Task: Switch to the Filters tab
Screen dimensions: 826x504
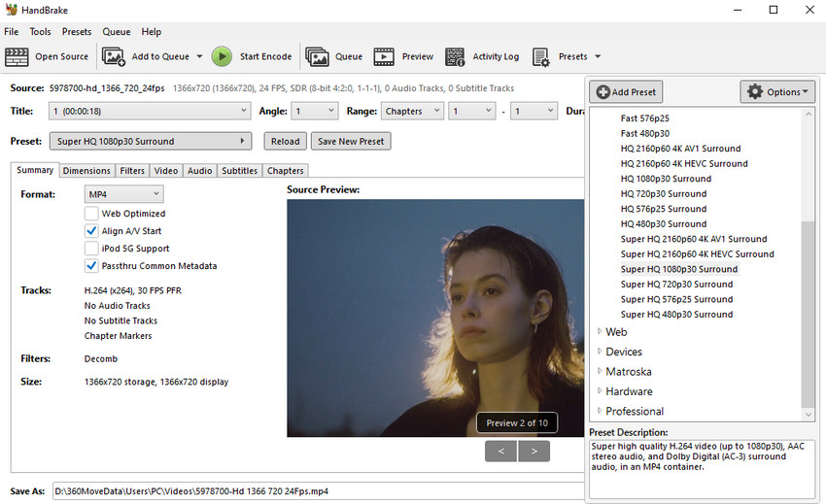Action: tap(132, 171)
